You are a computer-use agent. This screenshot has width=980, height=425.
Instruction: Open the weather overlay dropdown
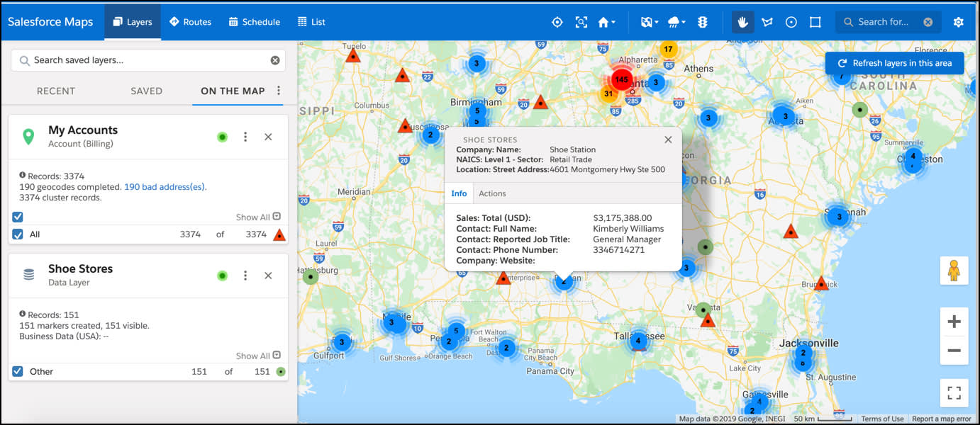point(677,22)
